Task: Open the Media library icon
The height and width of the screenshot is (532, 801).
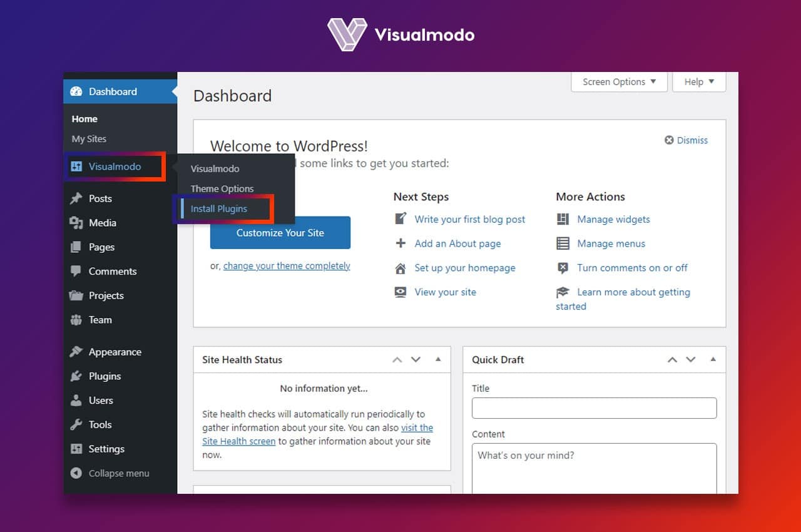Action: tap(76, 223)
